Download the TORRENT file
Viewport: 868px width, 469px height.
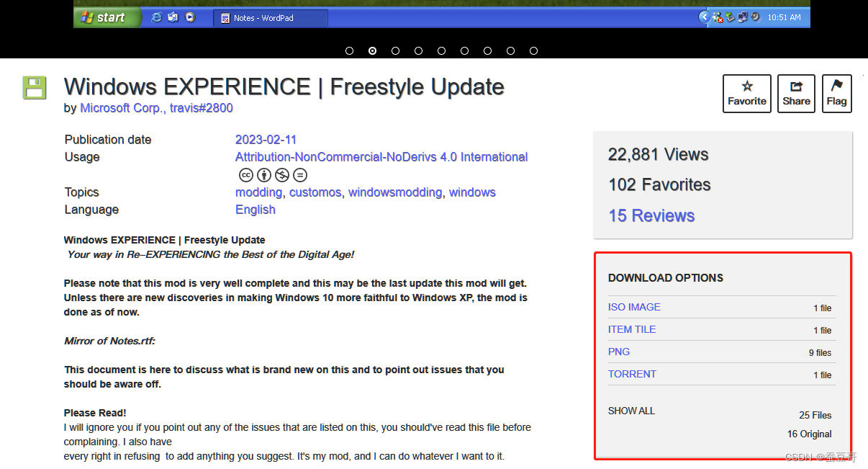tap(632, 374)
